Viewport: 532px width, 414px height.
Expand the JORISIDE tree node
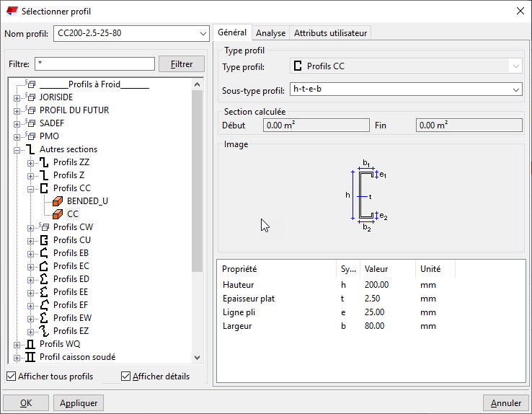pos(17,98)
